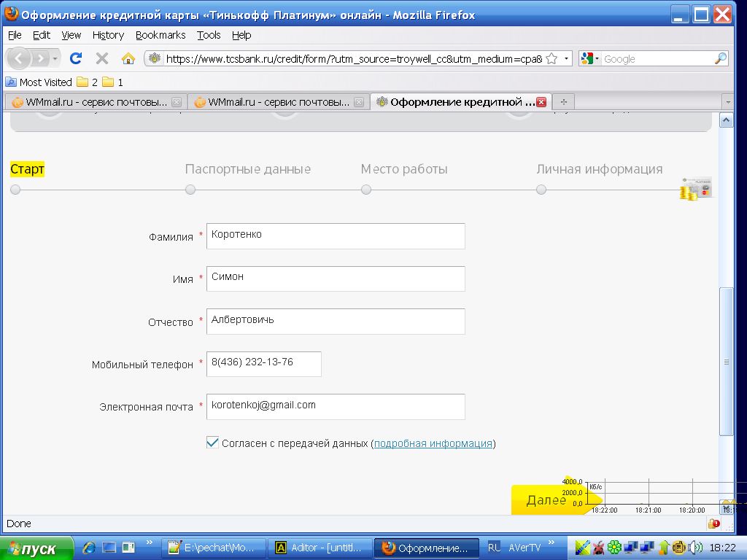
Task: Expand the chevron next to AVerTV
Action: tap(551, 542)
